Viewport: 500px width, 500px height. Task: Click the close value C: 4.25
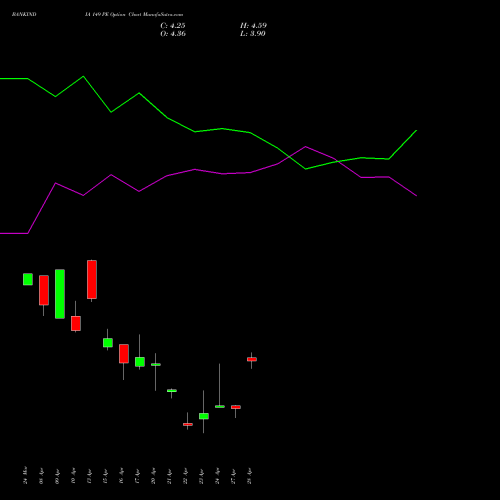173,26
